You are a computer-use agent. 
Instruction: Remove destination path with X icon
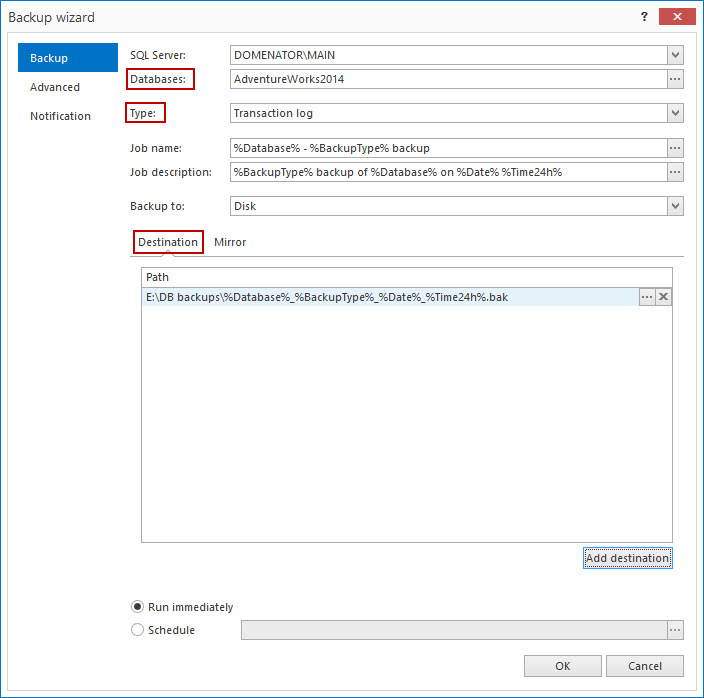click(x=663, y=297)
